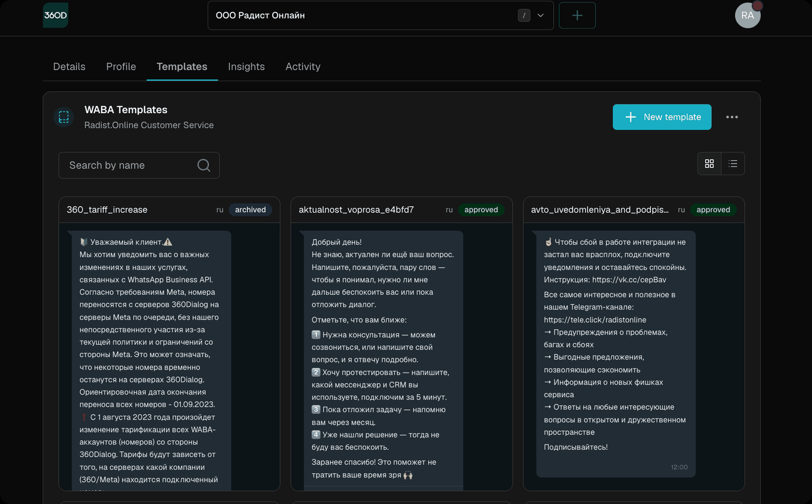Open the Profile tab

tap(121, 67)
